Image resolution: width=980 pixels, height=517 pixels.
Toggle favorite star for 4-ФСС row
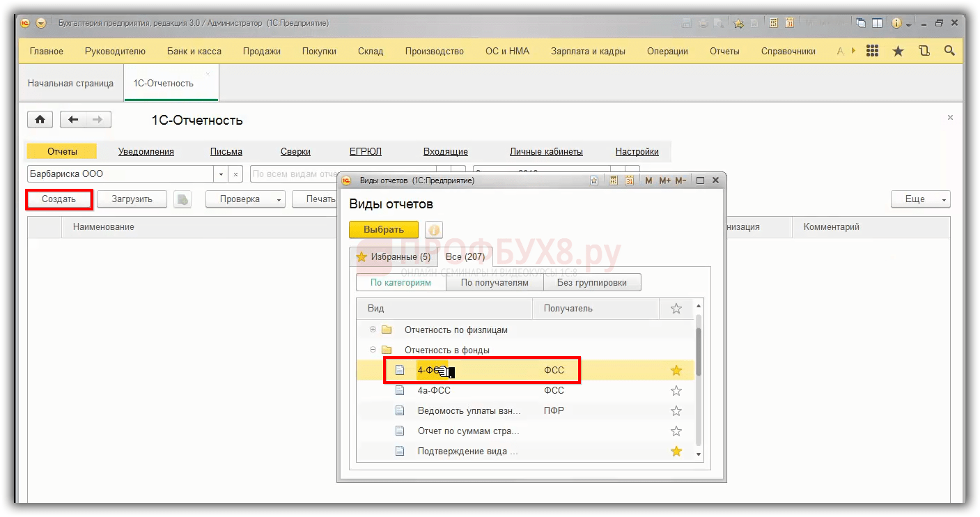tap(676, 371)
